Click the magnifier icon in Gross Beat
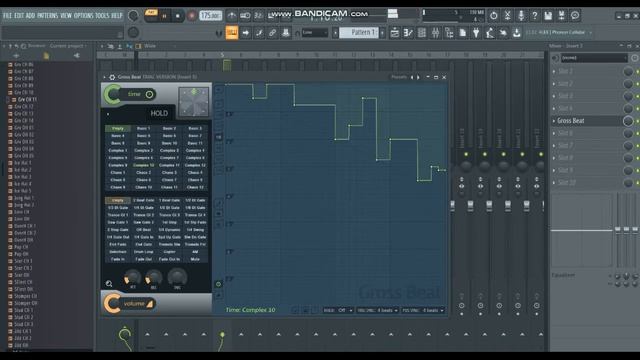 (x=109, y=284)
